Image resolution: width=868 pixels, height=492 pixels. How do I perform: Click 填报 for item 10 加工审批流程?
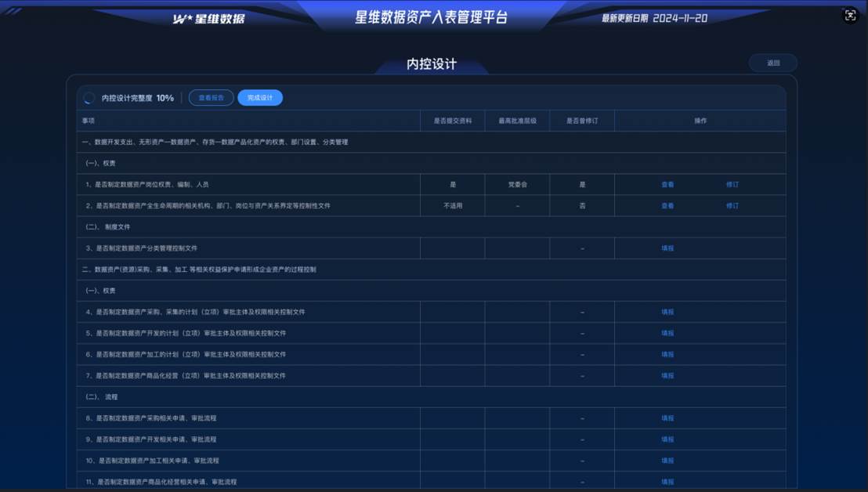(667, 461)
